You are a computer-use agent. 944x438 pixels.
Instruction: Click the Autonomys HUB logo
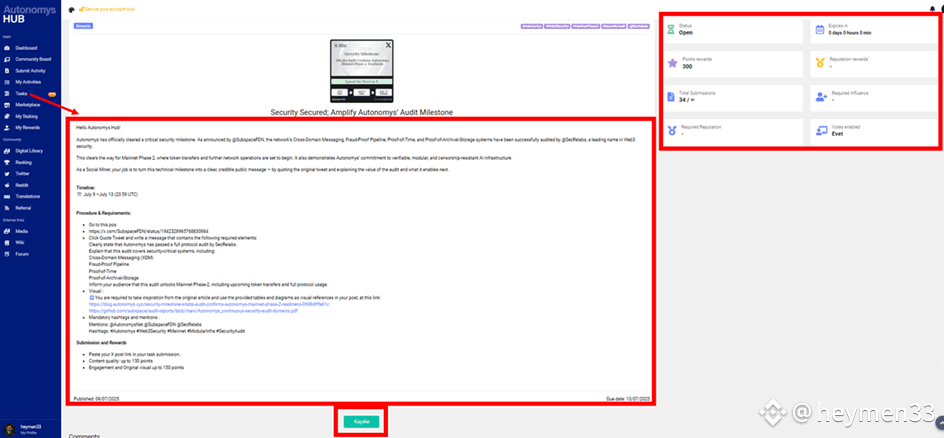pyautogui.click(x=29, y=14)
